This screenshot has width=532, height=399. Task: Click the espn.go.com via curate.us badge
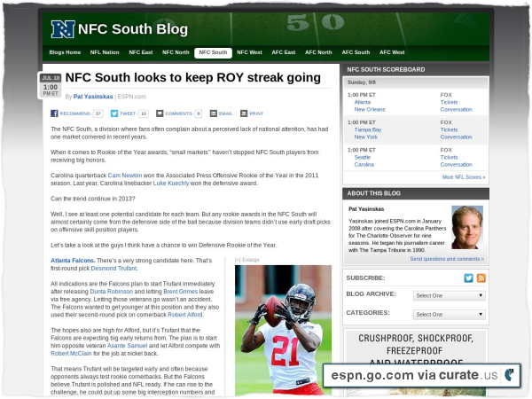coord(422,375)
